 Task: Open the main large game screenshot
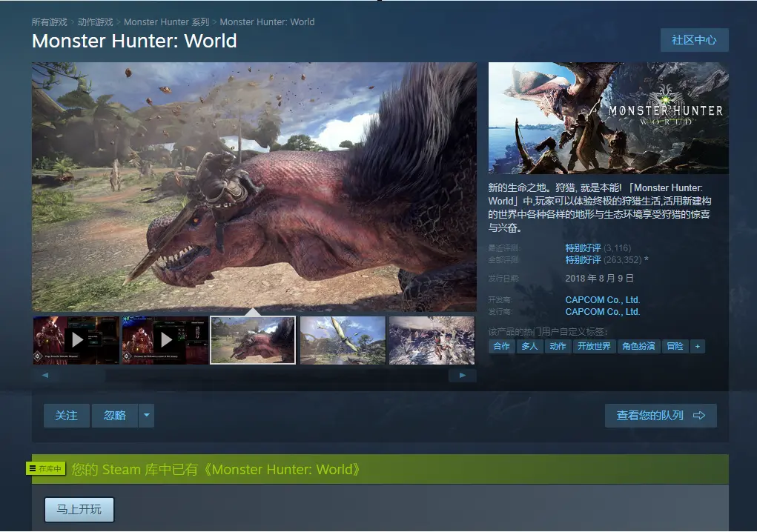click(254, 187)
